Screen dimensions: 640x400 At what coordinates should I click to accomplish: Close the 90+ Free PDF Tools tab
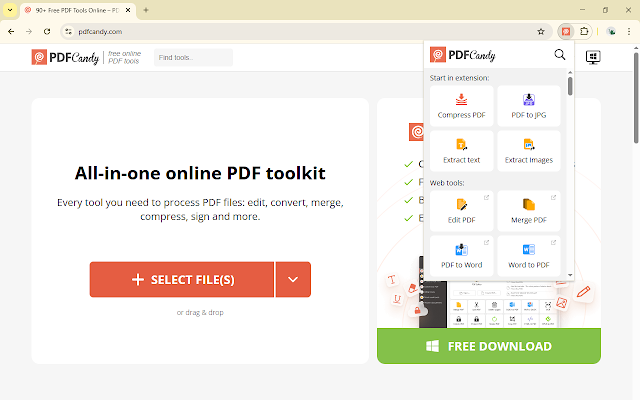pyautogui.click(x=128, y=10)
